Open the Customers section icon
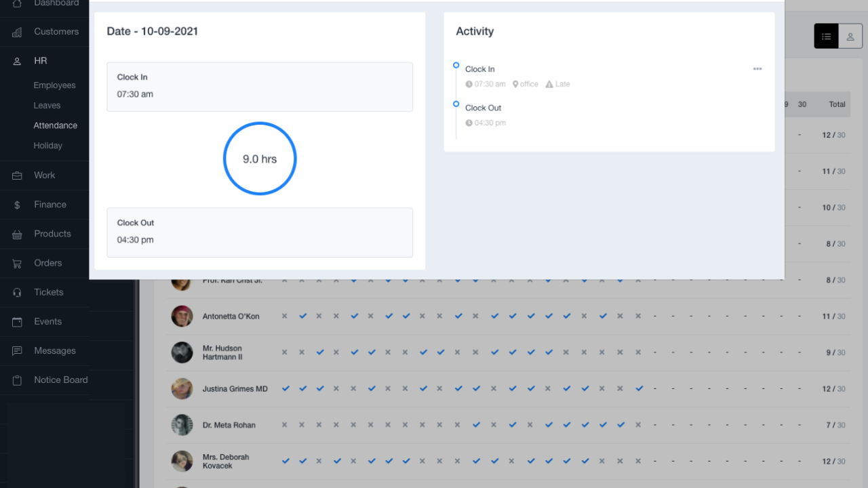This screenshot has height=488, width=868. point(18,32)
